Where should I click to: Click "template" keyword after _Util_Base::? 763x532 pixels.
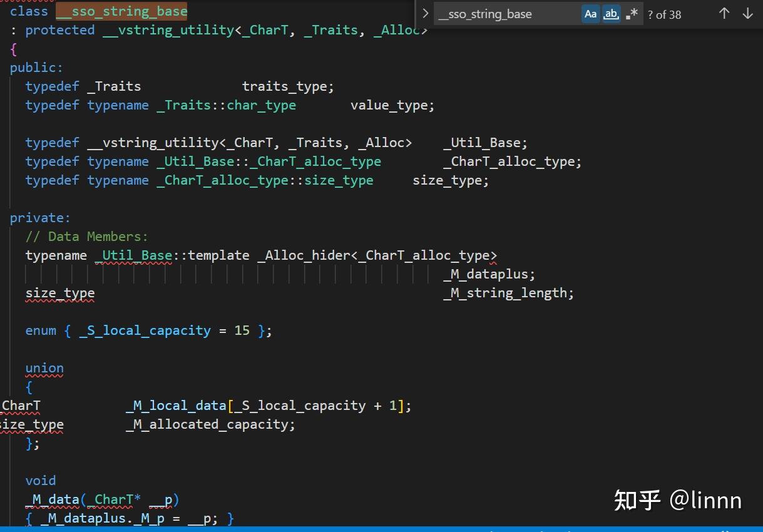(218, 255)
